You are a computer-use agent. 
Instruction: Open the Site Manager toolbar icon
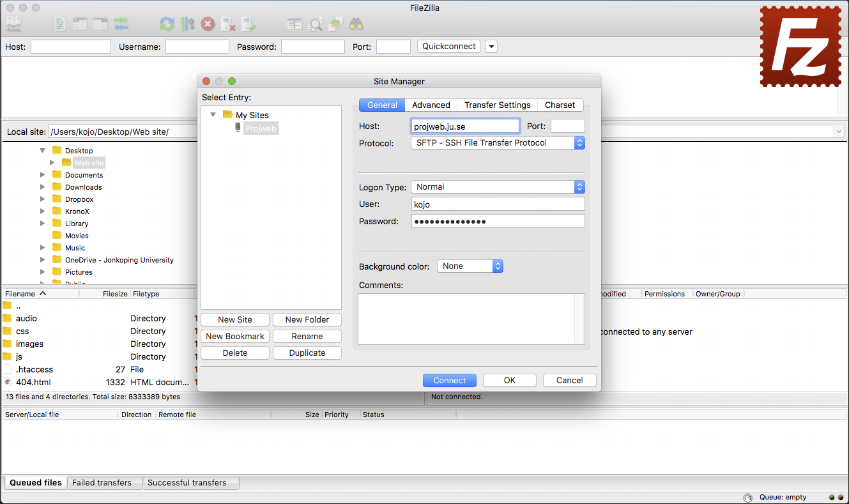coord(13,24)
